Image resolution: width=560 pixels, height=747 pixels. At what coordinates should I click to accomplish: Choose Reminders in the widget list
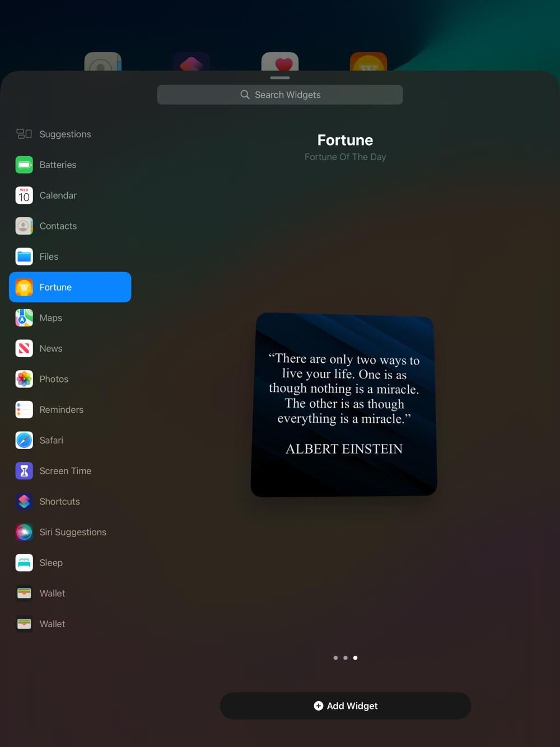(70, 409)
